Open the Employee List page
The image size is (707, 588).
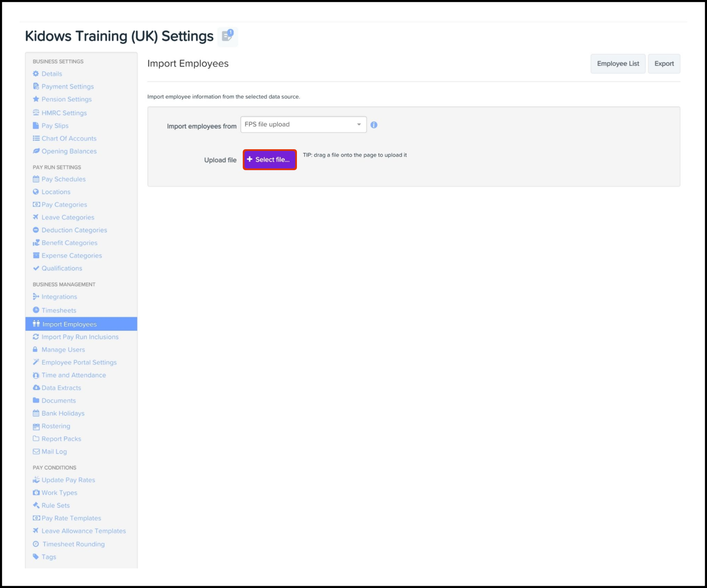tap(618, 64)
